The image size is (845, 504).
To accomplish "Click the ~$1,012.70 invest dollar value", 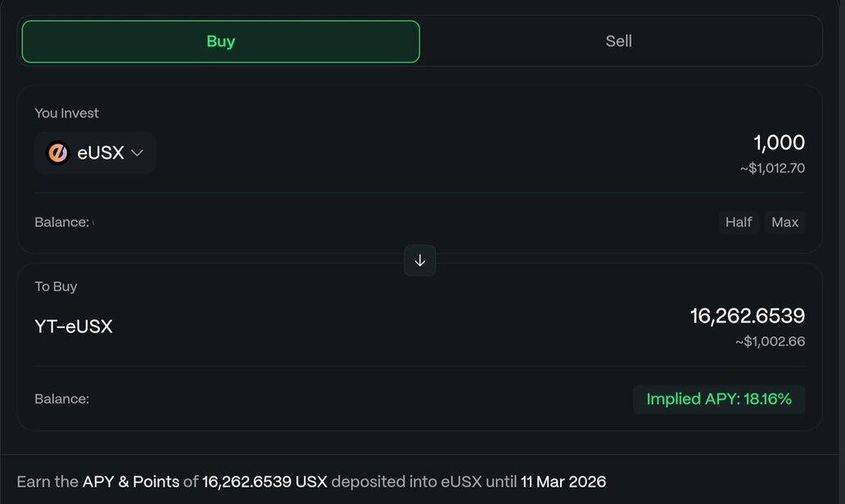I will coord(772,169).
